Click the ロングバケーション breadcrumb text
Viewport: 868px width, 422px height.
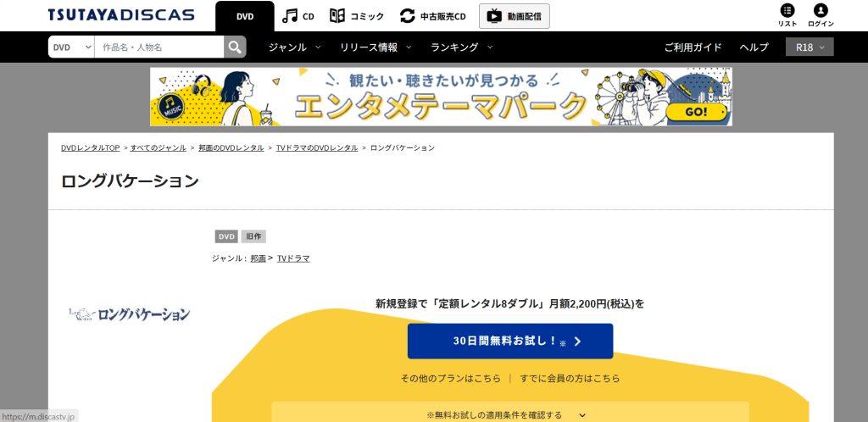(403, 147)
